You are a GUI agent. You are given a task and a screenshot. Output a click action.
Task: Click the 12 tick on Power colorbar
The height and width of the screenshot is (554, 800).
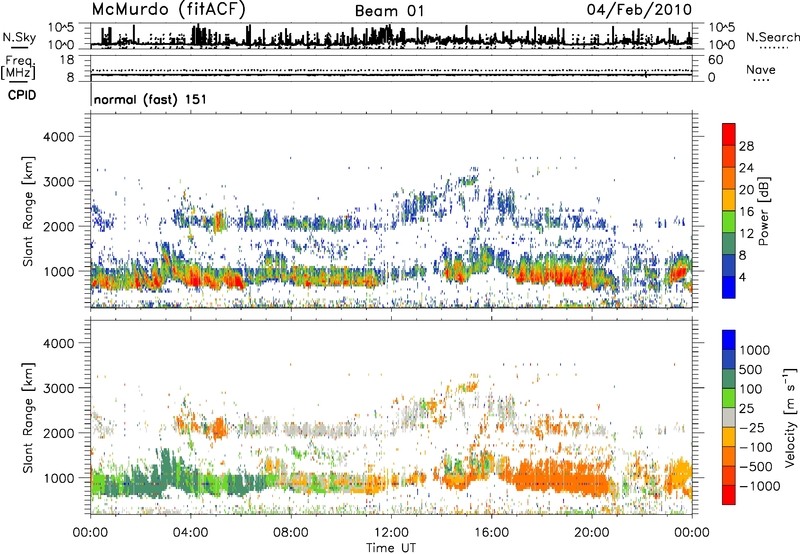746,234
